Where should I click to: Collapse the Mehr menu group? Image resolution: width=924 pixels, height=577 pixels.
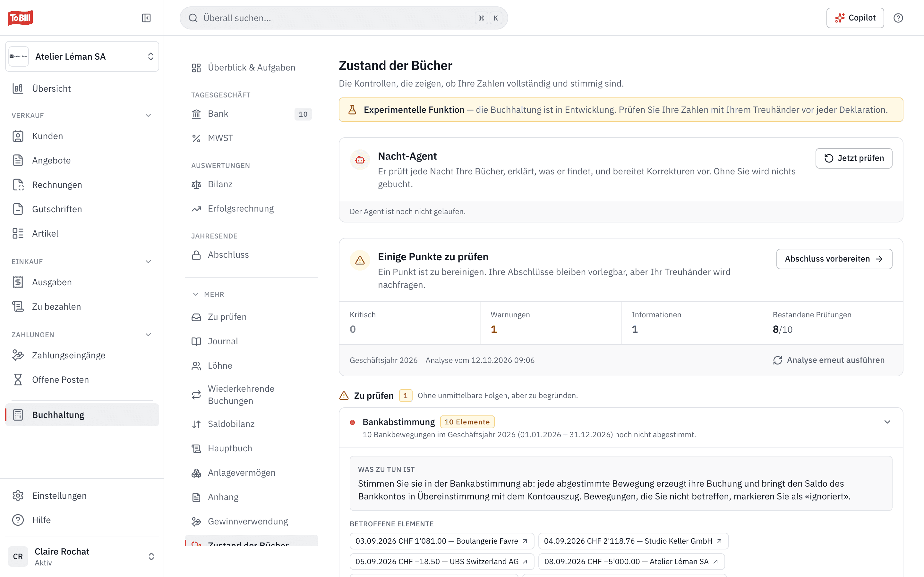209,294
